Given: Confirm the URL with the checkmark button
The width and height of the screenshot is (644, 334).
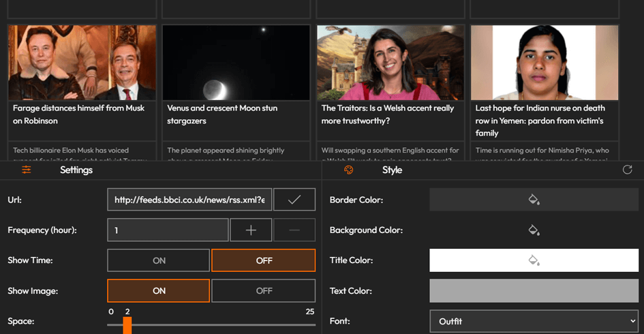Looking at the screenshot, I should [294, 200].
